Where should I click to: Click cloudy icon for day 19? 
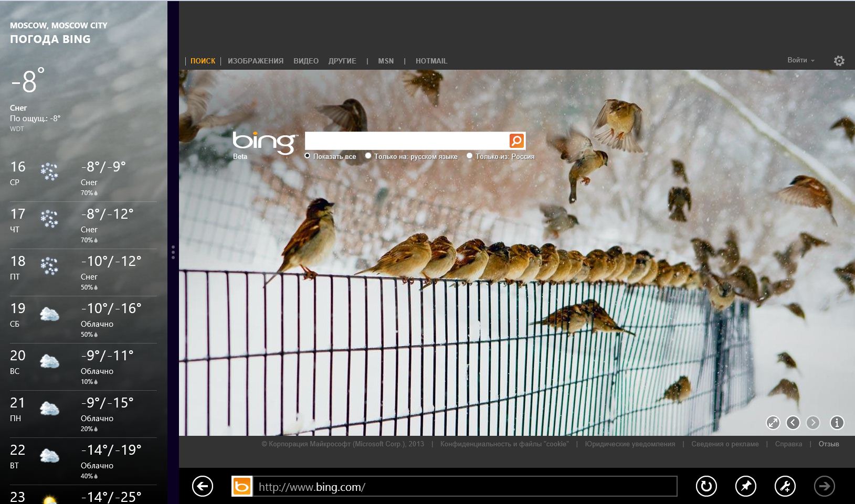[49, 314]
